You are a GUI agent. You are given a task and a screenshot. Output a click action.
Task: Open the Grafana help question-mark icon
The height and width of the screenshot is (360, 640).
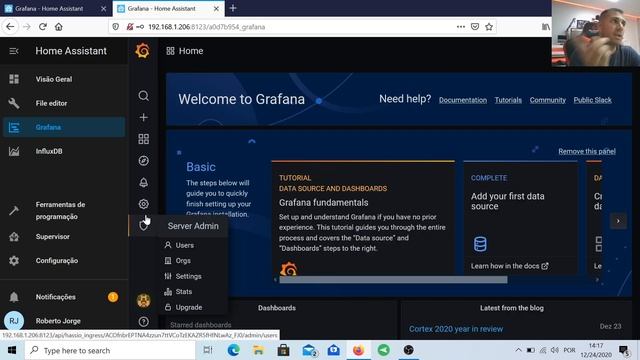click(x=143, y=322)
